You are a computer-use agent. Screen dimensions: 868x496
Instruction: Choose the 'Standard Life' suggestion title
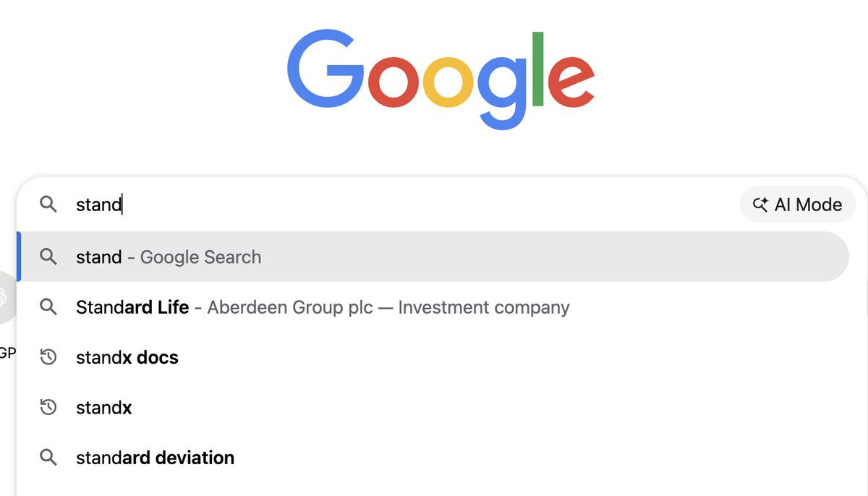pos(132,307)
